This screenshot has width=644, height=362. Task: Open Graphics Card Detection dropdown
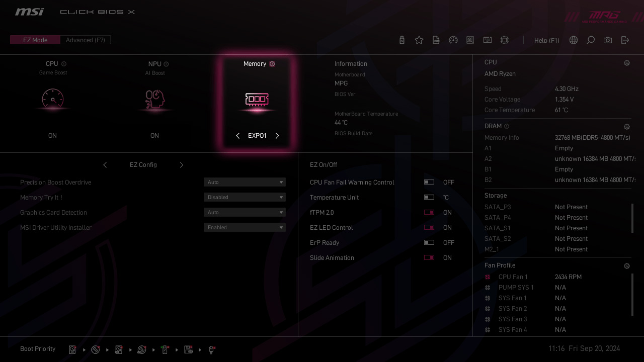[245, 212]
